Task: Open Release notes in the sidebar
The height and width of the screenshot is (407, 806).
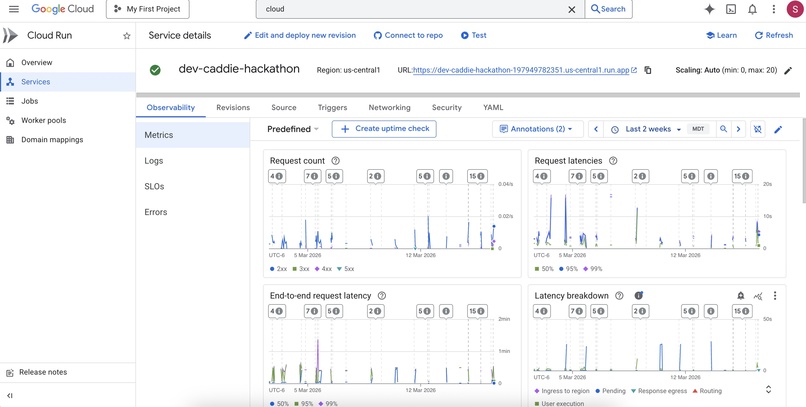Action: (x=68, y=372)
